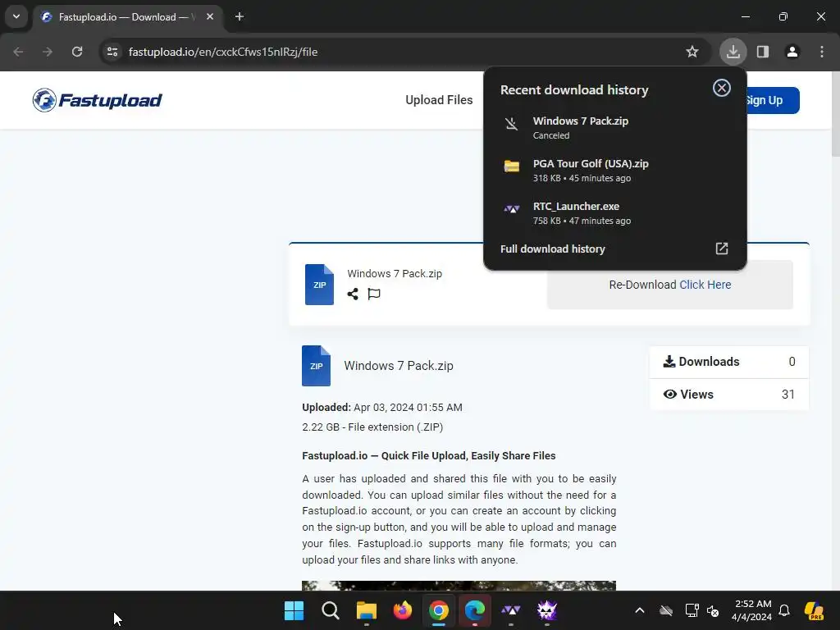Click the RTC_Launcher.exe file icon
The height and width of the screenshot is (630, 840).
coord(512,209)
